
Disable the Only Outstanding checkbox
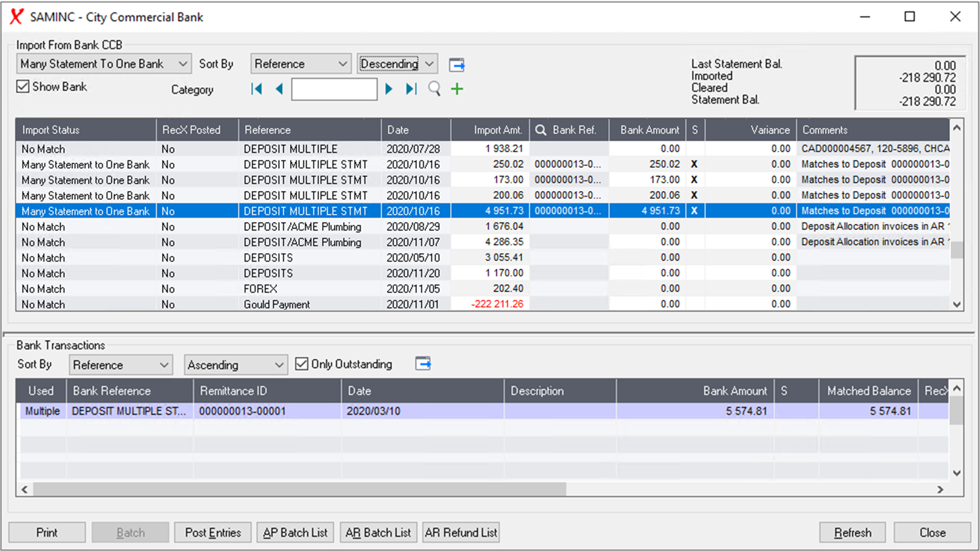click(x=302, y=364)
